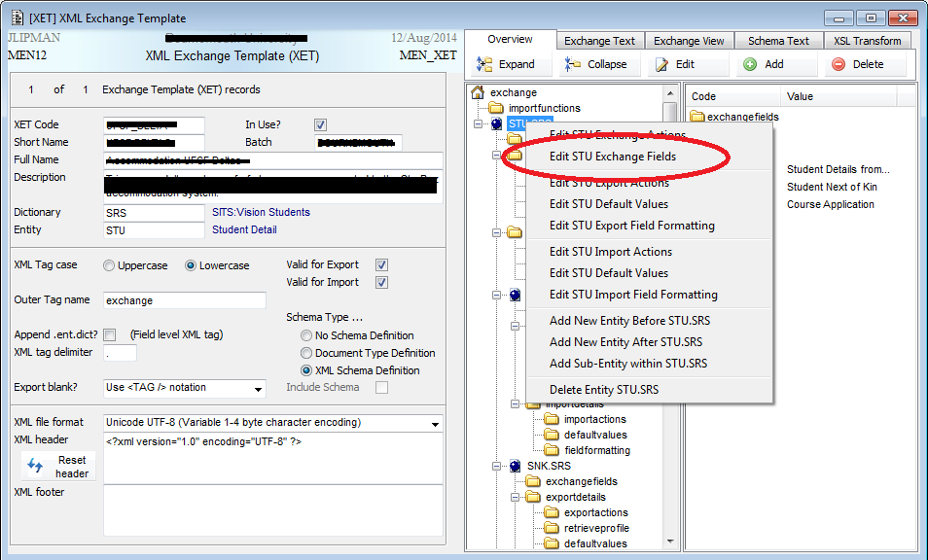The height and width of the screenshot is (560, 928).
Task: Choose Document Type Definition schema type
Action: pyautogui.click(x=307, y=353)
